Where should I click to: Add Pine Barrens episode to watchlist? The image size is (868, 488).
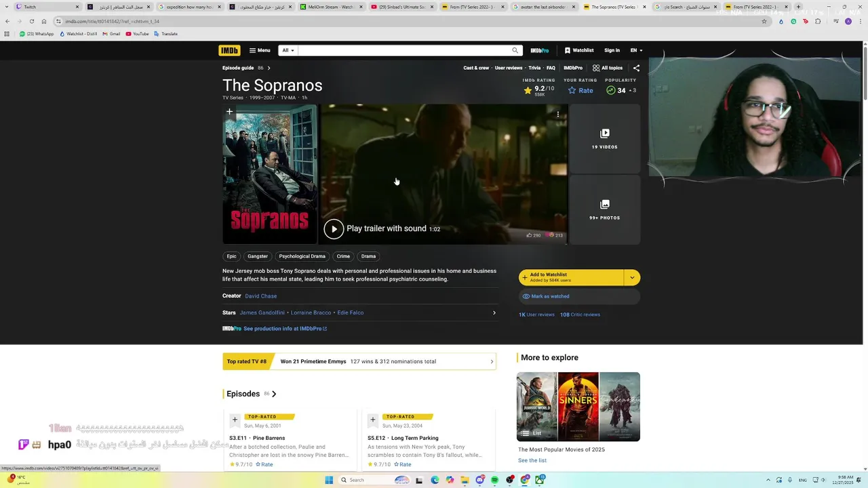[x=235, y=420]
